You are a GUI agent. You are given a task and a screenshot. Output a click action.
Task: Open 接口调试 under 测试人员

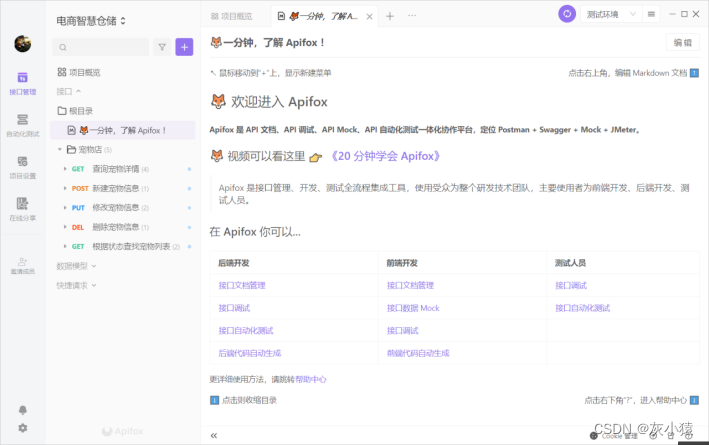point(571,285)
